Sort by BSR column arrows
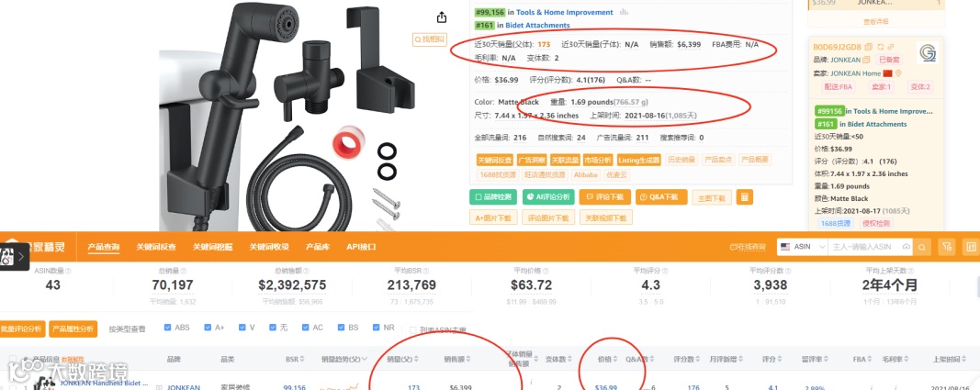Screen dimensions: 980x390 [x=303, y=360]
